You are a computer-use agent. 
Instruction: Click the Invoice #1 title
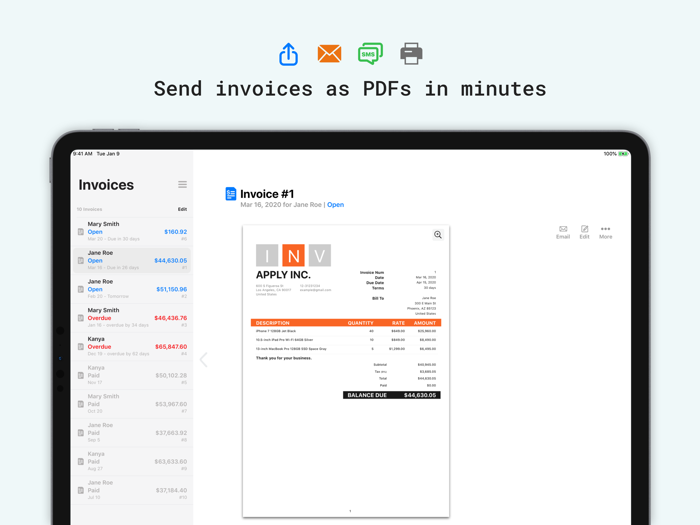[x=267, y=194]
